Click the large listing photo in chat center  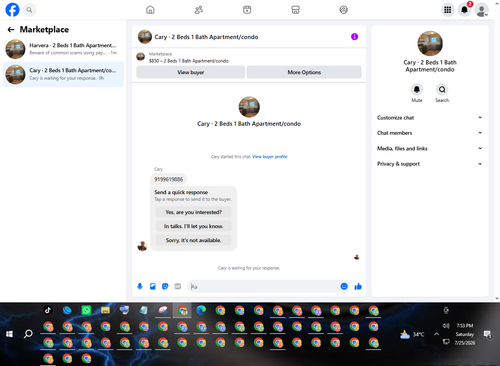click(x=249, y=107)
